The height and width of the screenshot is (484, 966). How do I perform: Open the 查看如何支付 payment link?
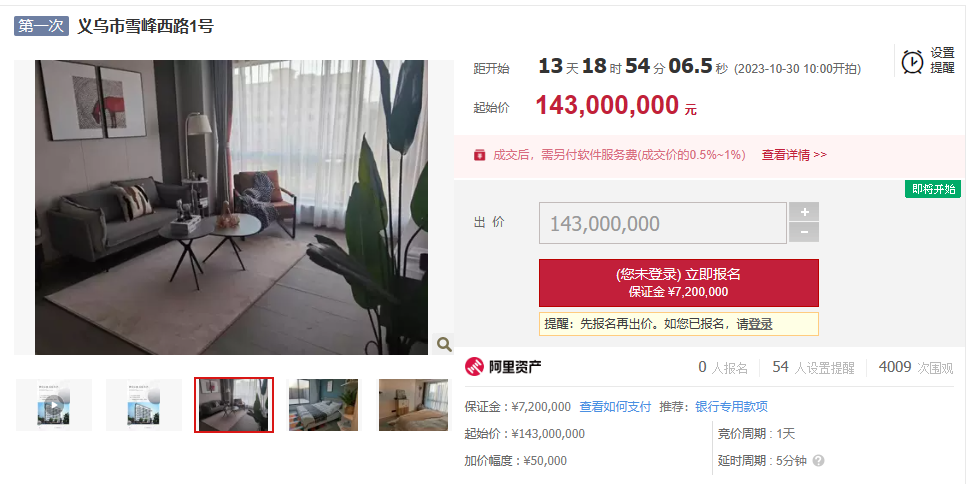pyautogui.click(x=615, y=406)
